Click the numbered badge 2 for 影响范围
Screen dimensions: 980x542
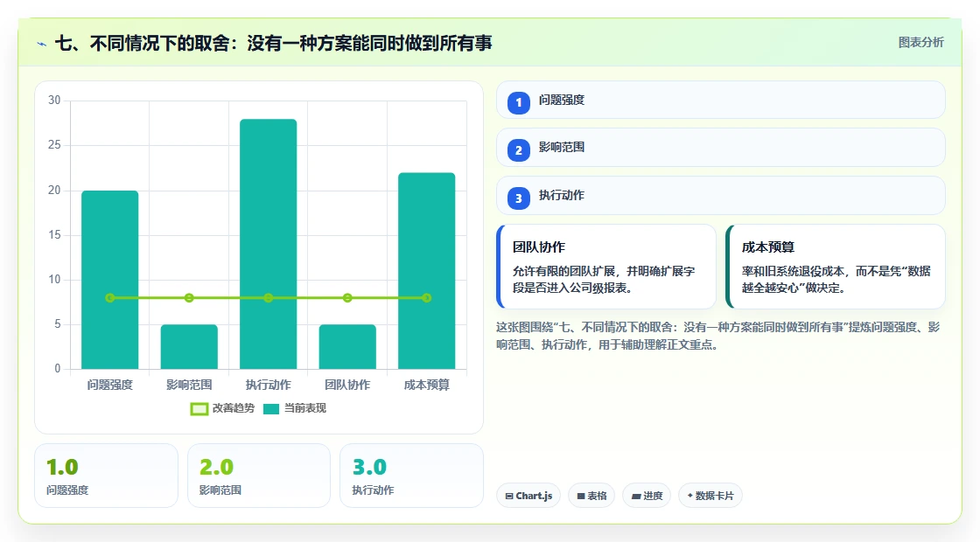click(x=519, y=149)
